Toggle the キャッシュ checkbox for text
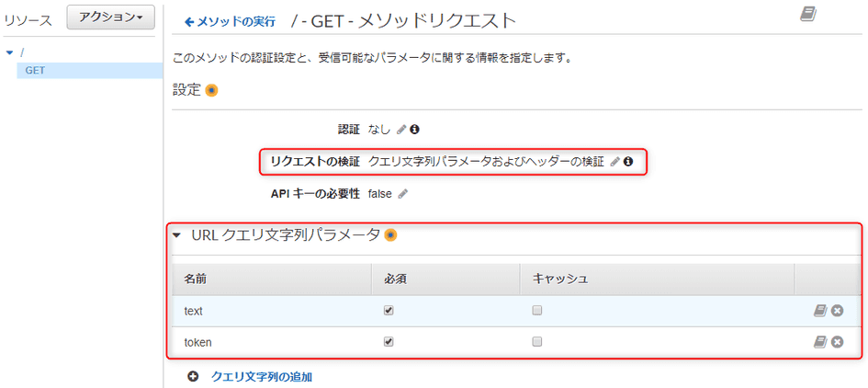 point(536,311)
